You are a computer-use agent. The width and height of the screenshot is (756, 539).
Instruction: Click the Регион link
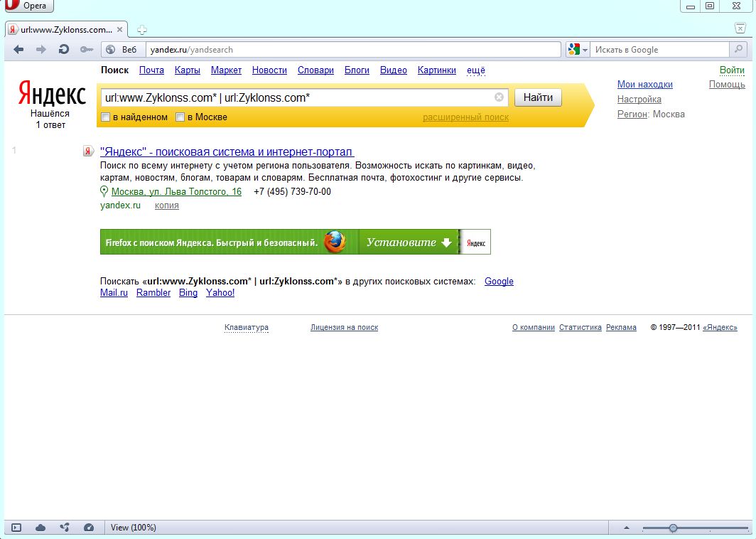(x=632, y=114)
